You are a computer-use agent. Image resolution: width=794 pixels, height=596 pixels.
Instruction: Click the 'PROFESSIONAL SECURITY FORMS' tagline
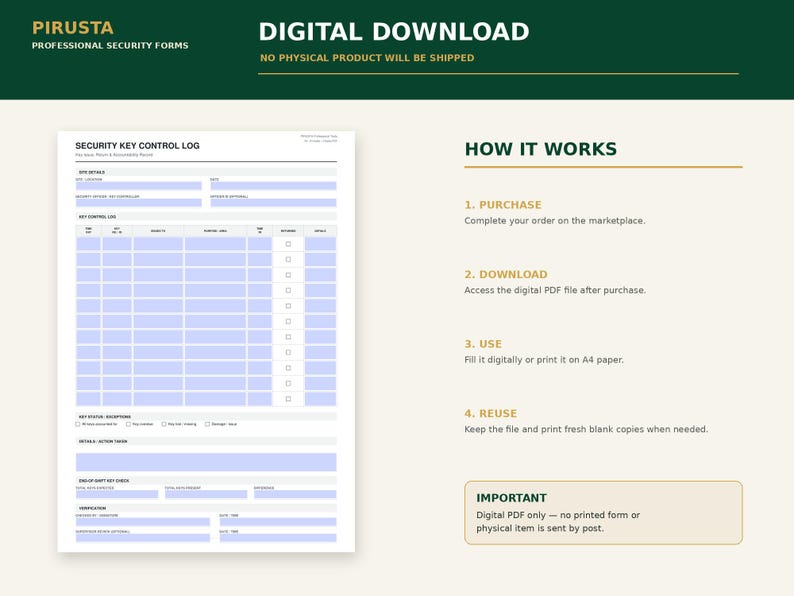[x=110, y=46]
